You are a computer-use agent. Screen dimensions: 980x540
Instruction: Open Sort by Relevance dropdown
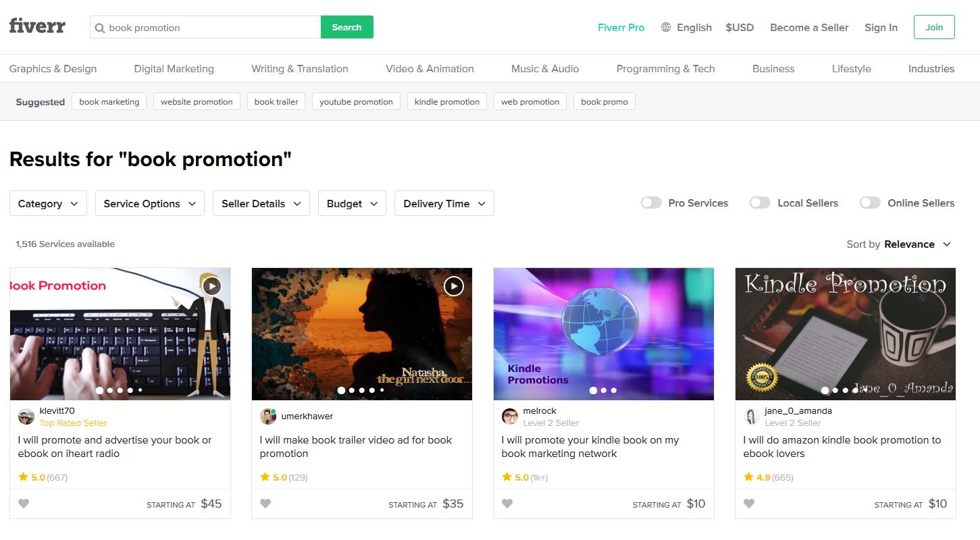click(899, 244)
